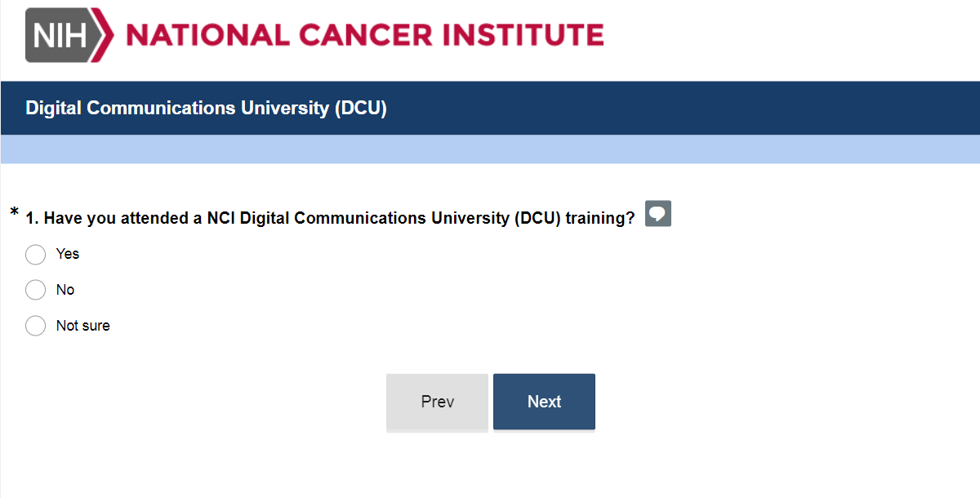
Task: Go to the next page with Next
Action: pos(544,402)
